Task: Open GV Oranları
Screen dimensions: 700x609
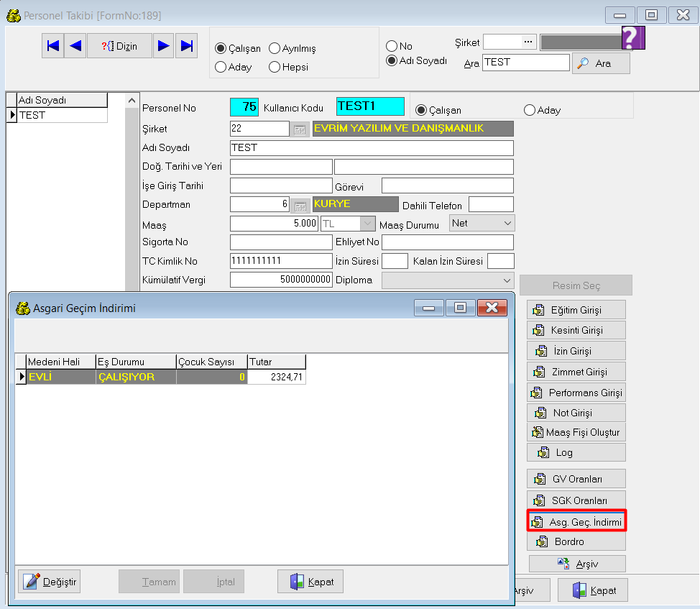Action: pyautogui.click(x=576, y=479)
